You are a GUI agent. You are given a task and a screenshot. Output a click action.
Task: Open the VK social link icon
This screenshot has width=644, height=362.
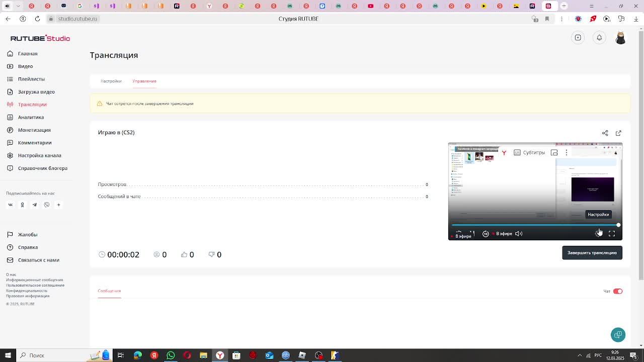tap(10, 205)
